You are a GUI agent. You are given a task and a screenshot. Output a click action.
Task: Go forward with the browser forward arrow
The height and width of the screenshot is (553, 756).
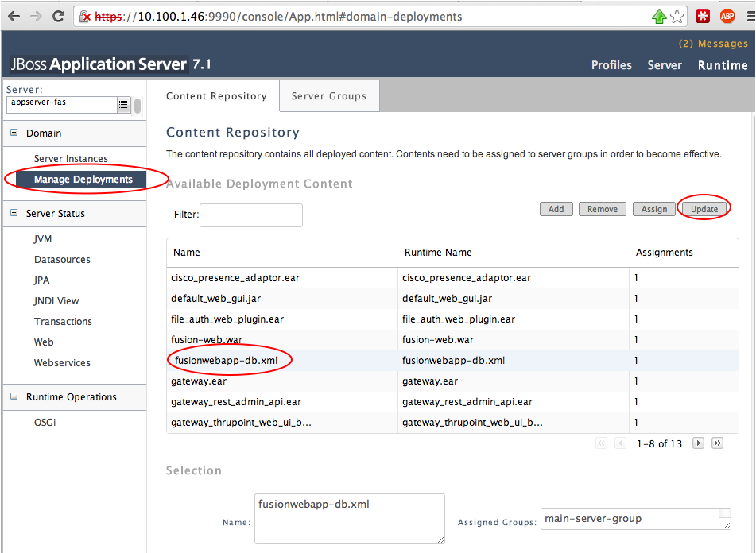click(36, 17)
